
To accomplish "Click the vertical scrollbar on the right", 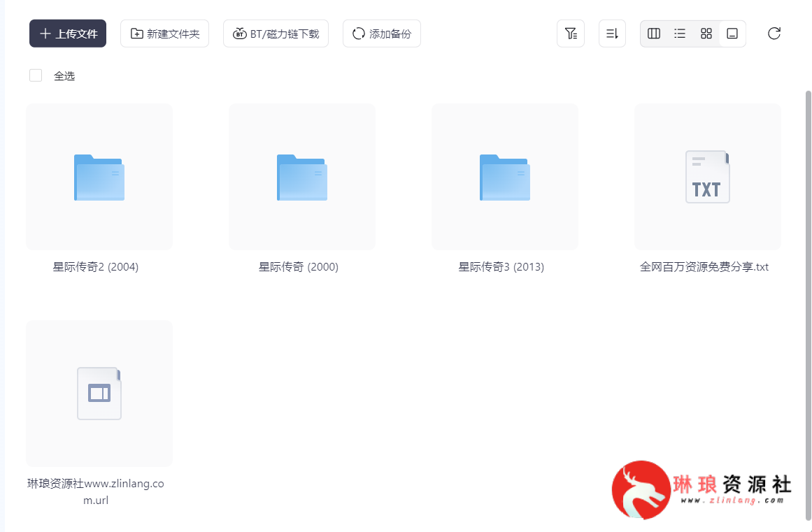I will (808, 305).
